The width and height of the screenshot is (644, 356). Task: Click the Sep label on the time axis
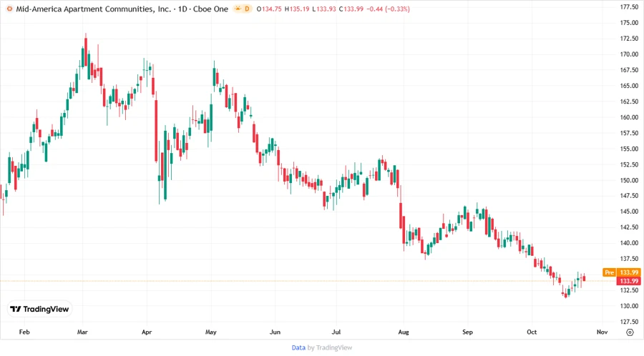467,332
